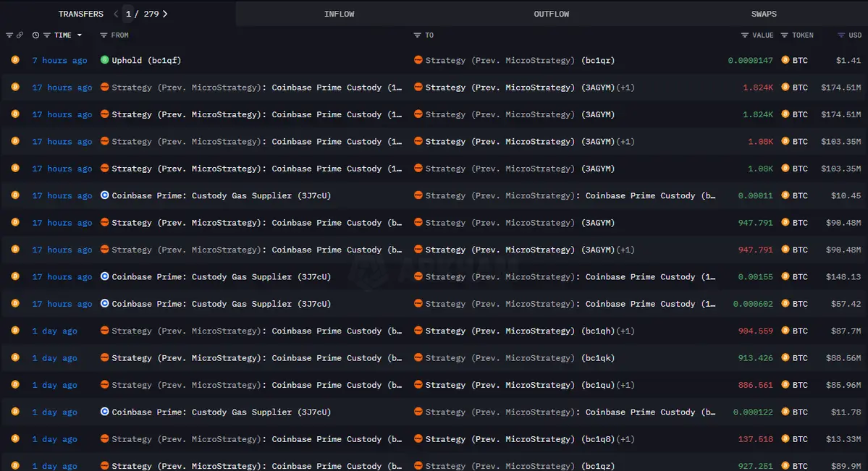Expand (+1) next to (bc1qu)
This screenshot has width=868, height=471.
[625, 385]
